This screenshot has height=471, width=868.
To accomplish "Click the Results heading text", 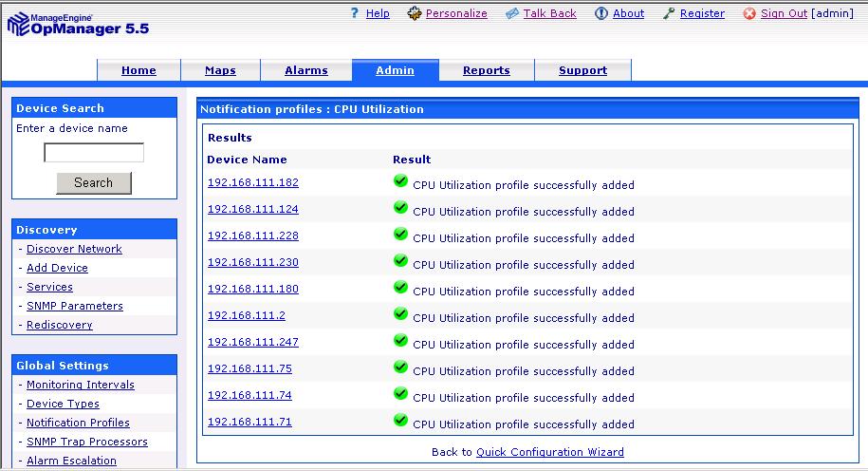I will (230, 138).
